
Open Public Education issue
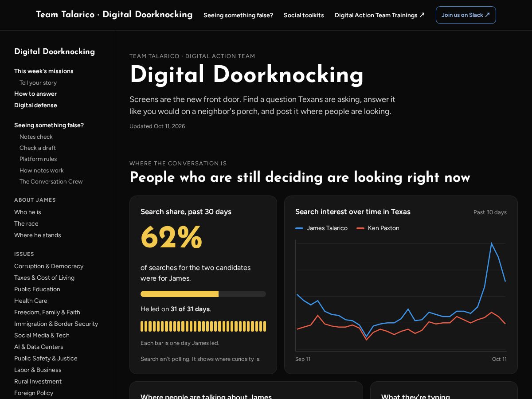[x=37, y=289]
